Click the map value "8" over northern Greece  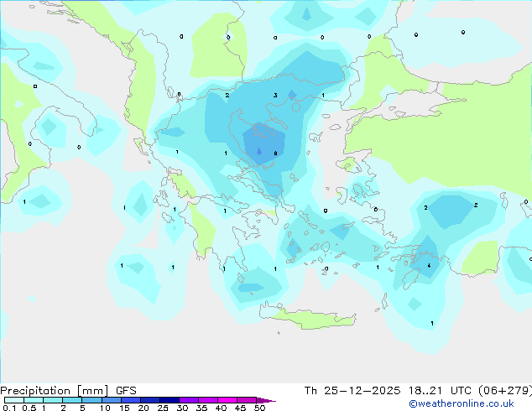275,153
